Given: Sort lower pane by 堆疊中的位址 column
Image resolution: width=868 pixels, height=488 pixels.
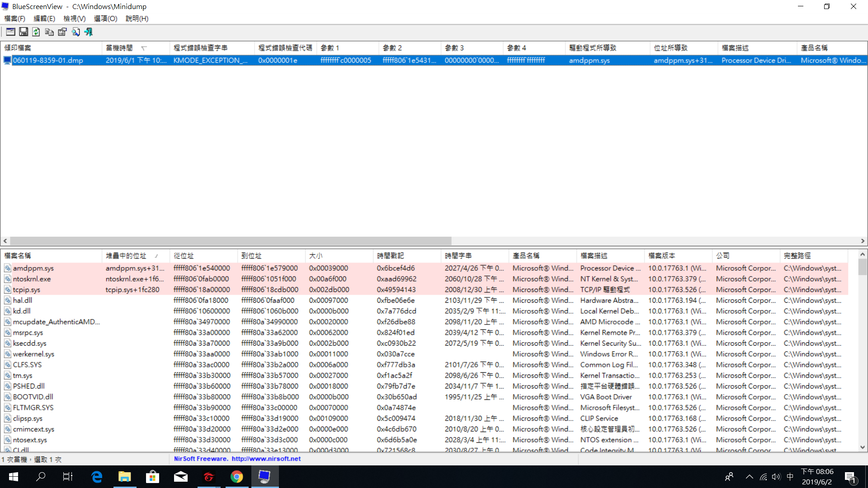Looking at the screenshot, I should pos(136,256).
